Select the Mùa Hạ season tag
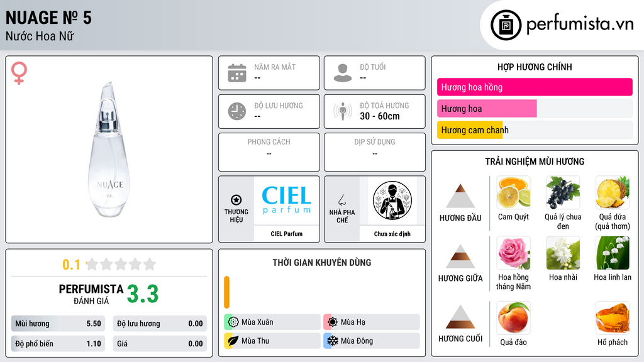This screenshot has width=644, height=362. coord(372,322)
